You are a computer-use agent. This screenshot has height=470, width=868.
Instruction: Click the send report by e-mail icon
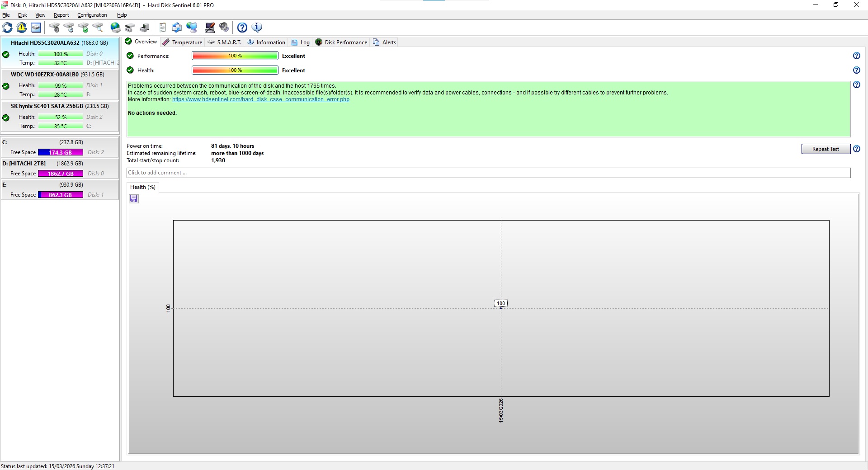click(177, 28)
